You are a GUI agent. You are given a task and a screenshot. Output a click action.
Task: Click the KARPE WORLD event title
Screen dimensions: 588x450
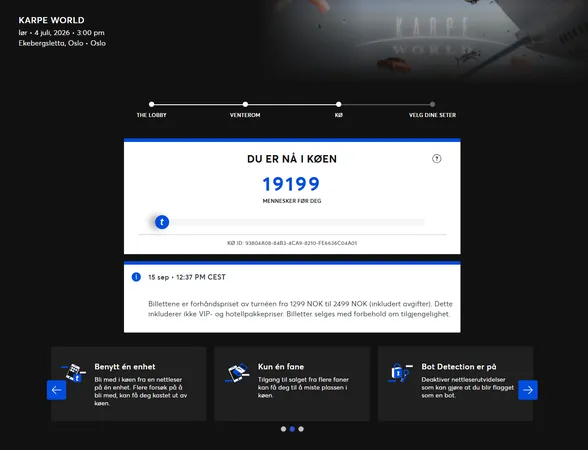click(51, 20)
